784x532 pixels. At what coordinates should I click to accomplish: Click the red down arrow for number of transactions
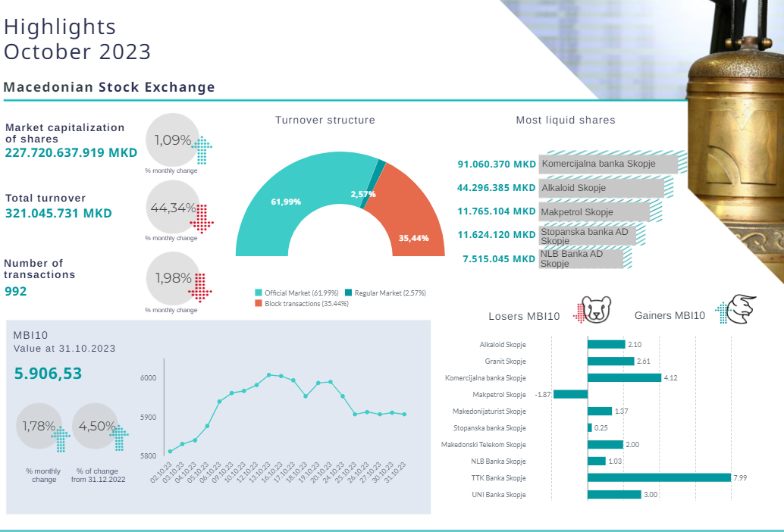coord(200,287)
